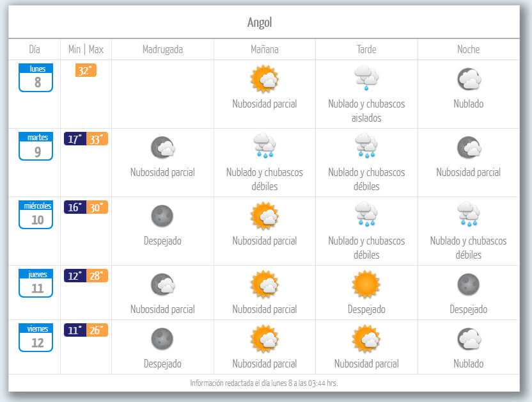Click Tuesday's 33° maximum temperature badge
This screenshot has width=532, height=402.
97,139
